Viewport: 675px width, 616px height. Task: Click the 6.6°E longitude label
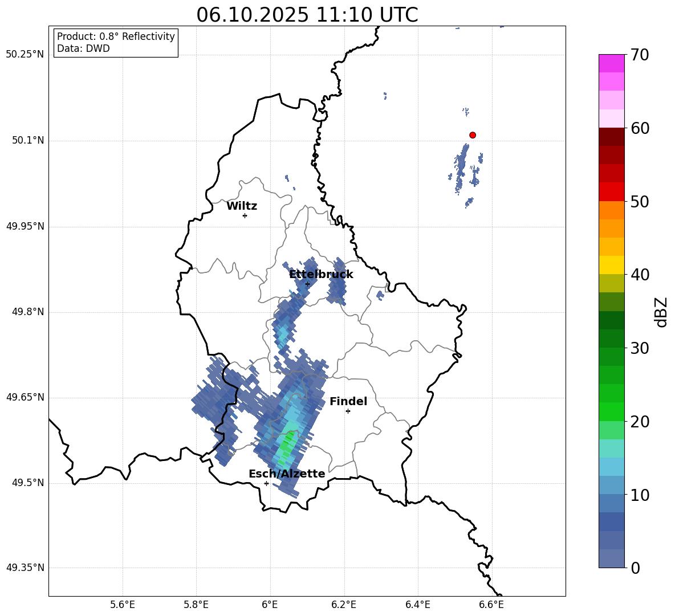point(491,605)
